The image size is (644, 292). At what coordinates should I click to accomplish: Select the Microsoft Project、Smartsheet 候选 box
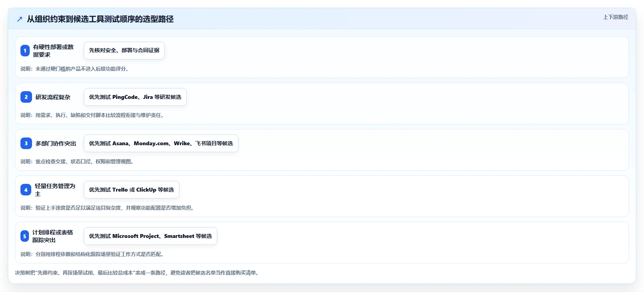coord(150,236)
